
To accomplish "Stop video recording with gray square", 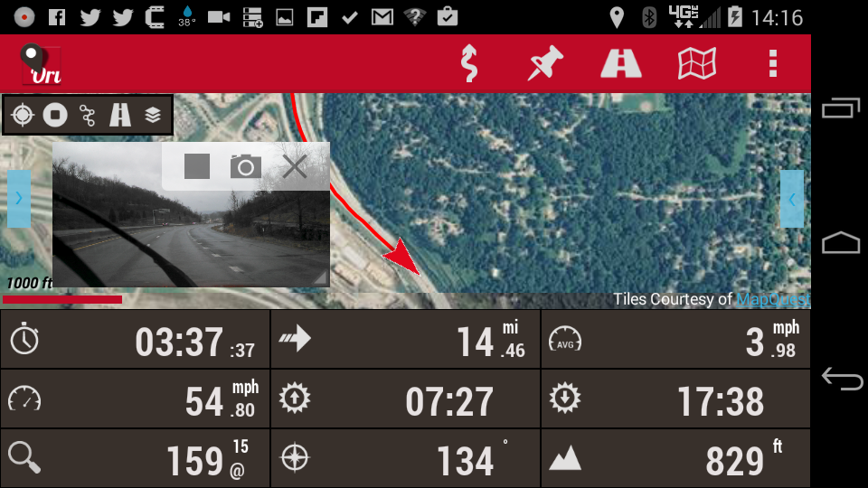I will click(197, 166).
